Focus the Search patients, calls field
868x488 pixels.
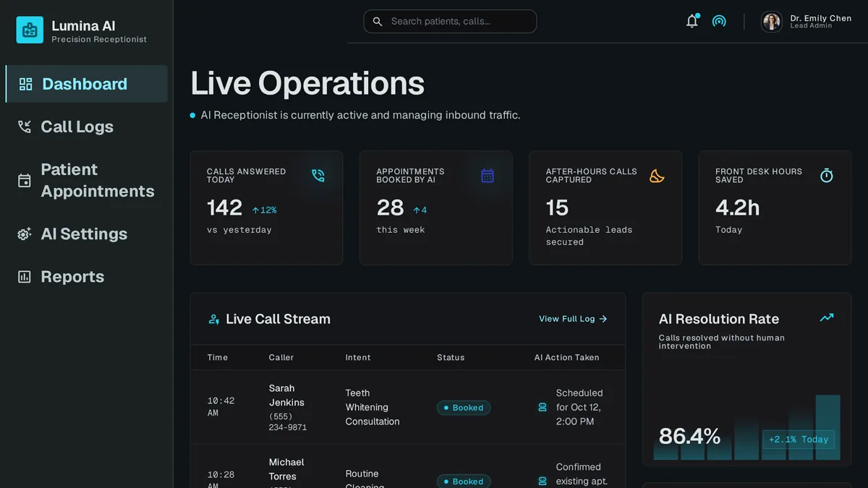(450, 22)
